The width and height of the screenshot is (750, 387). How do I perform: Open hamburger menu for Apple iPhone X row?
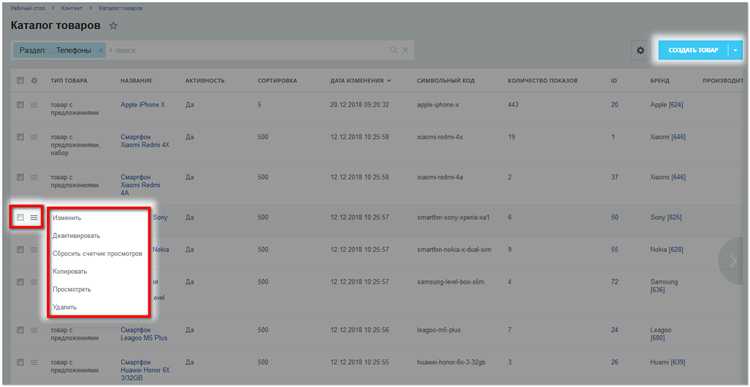pyautogui.click(x=34, y=105)
